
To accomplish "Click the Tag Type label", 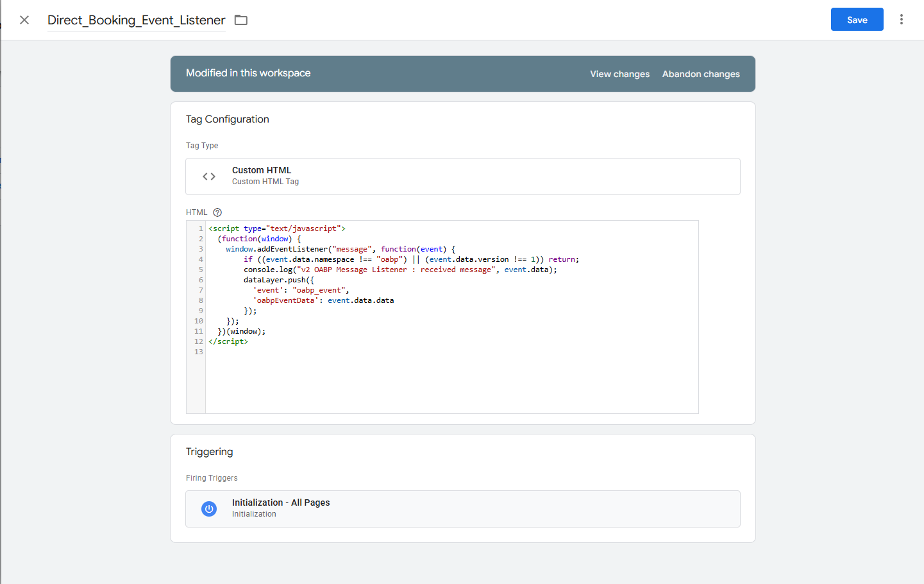I will pyautogui.click(x=202, y=146).
